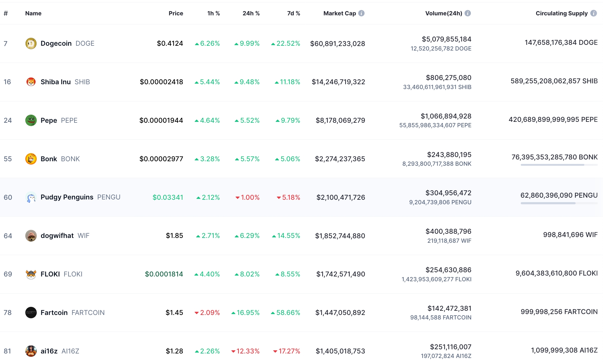Open the Pudgy Penguins name link
This screenshot has height=364, width=603.
coord(67,197)
